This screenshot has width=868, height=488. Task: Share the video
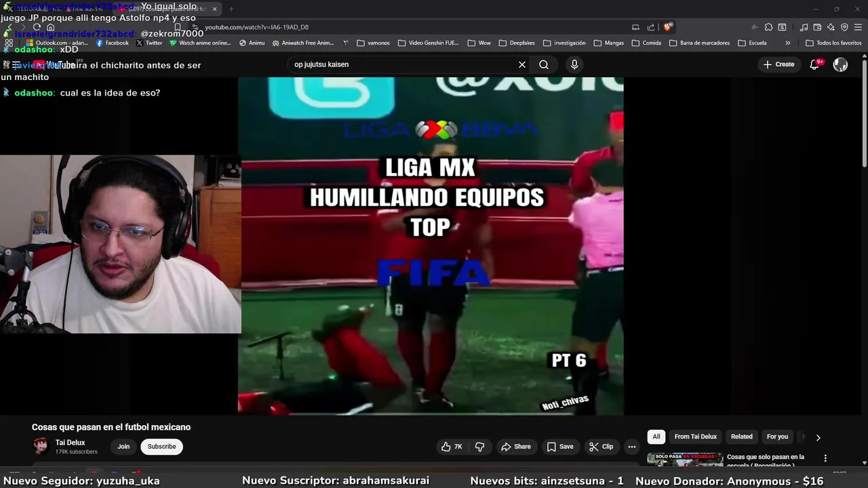(515, 447)
